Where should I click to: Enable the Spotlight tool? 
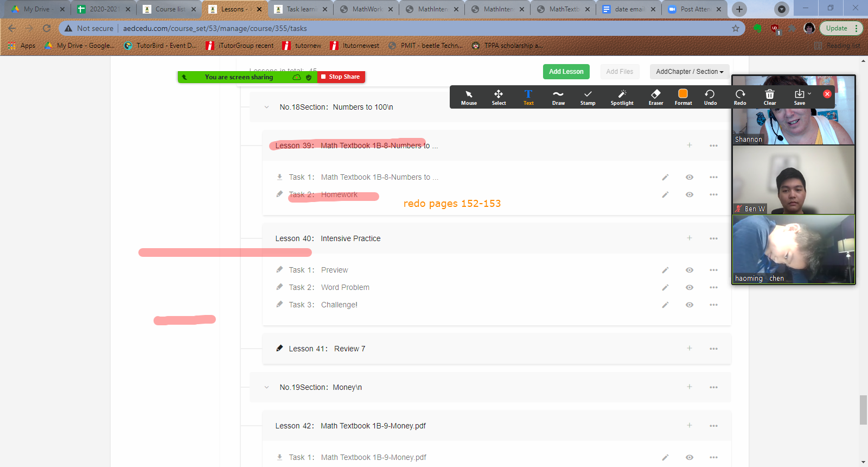point(622,97)
